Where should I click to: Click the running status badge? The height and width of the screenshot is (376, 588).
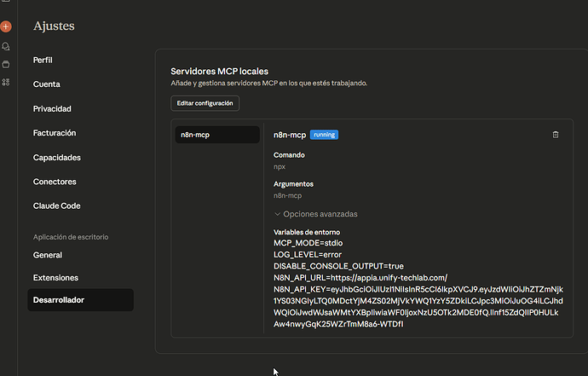(x=325, y=135)
